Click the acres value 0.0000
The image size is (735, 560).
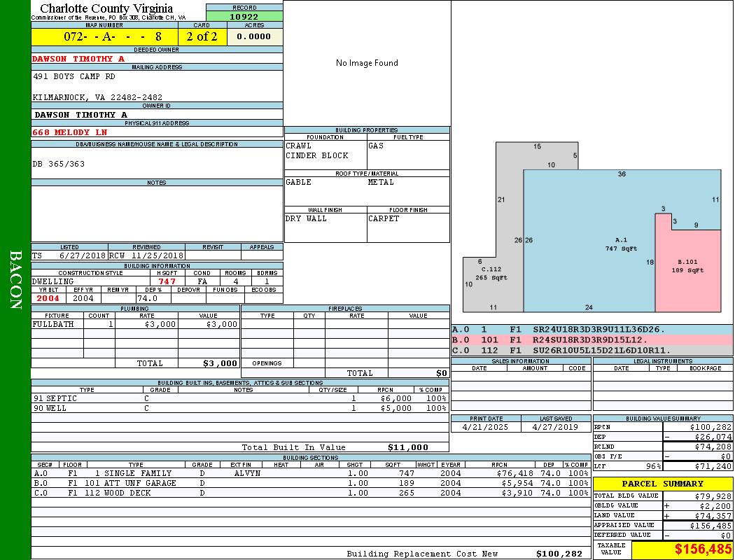click(x=253, y=36)
